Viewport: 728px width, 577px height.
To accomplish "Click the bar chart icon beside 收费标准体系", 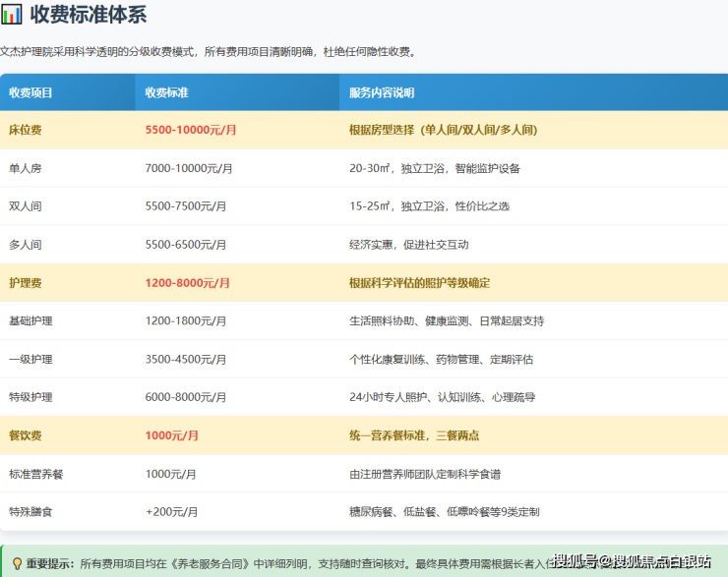I will (x=12, y=15).
